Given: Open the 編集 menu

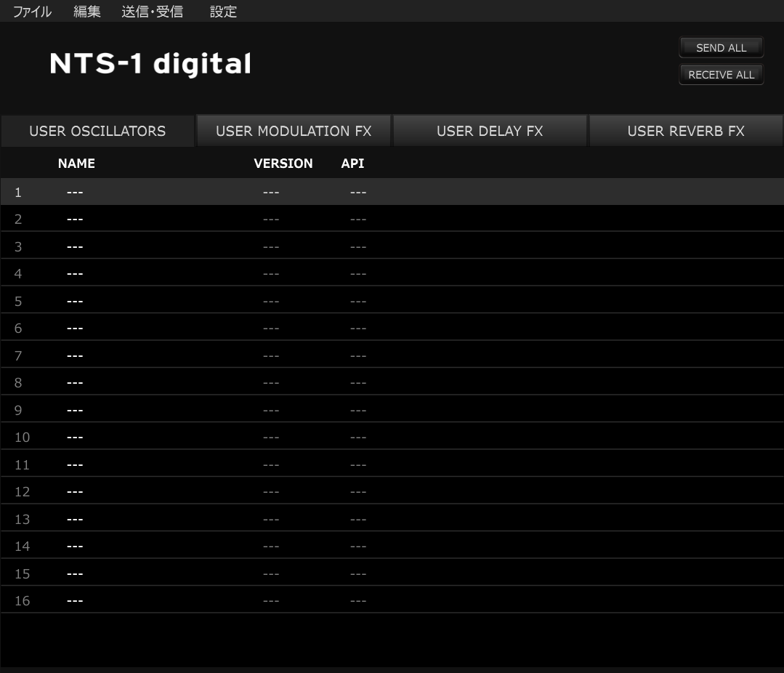Looking at the screenshot, I should click(87, 12).
